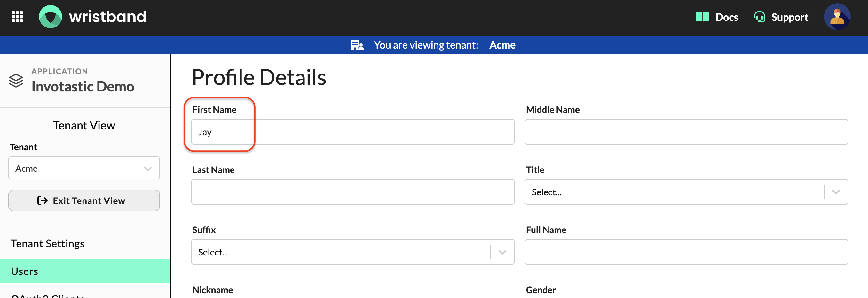Click the Wristband logo icon
Viewport: 868px width, 298px height.
tap(51, 17)
